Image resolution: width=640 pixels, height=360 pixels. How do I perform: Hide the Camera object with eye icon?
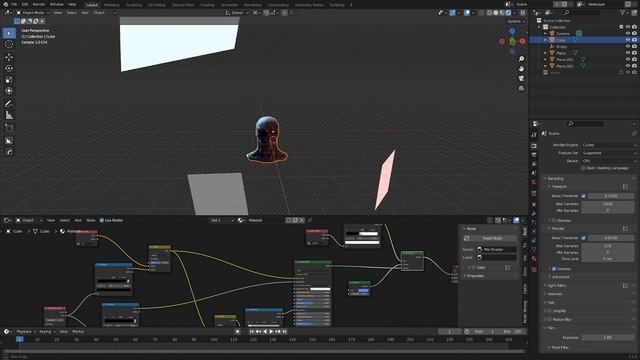pos(628,33)
